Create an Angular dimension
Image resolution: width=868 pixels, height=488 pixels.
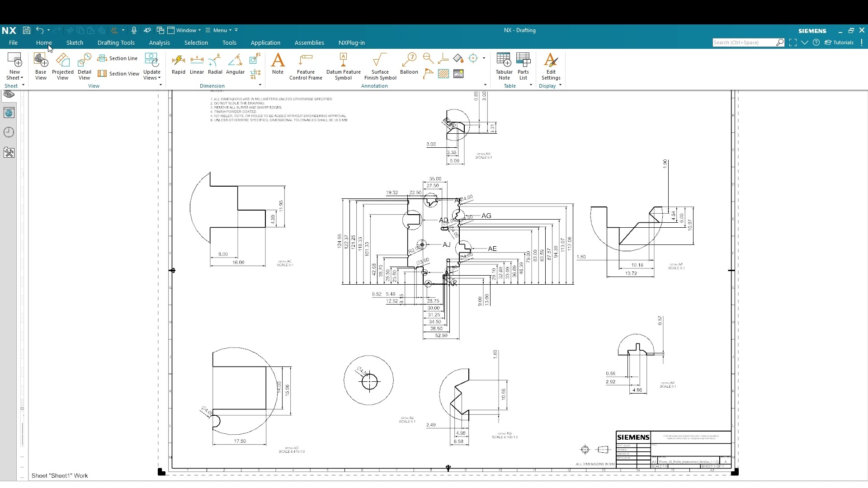click(x=235, y=66)
